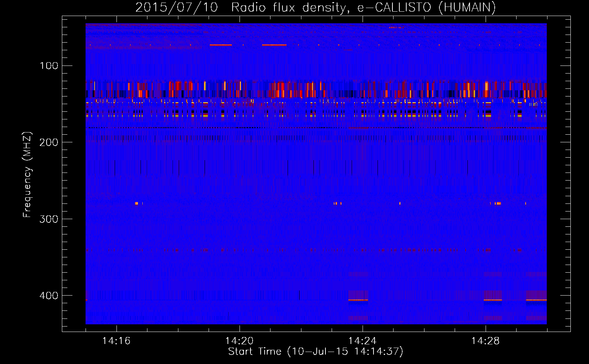Click the "Frequency (MHZ)" axis label
The height and width of the screenshot is (364, 589).
[27, 175]
